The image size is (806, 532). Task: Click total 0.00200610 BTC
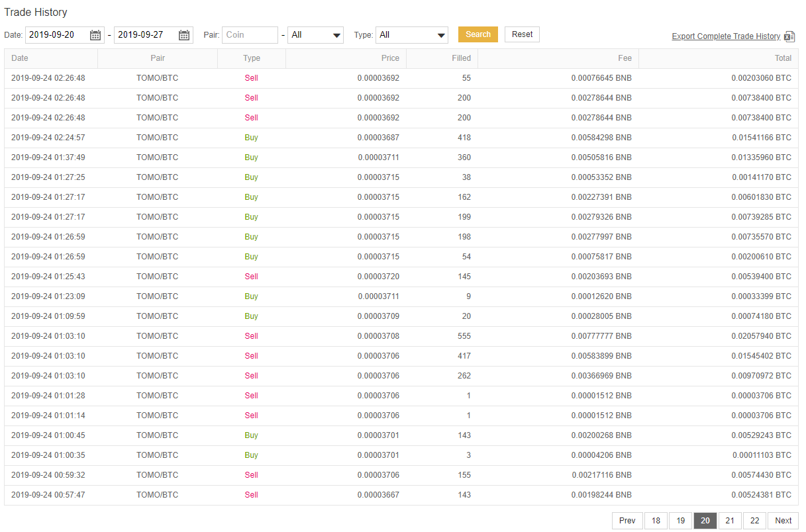762,257
